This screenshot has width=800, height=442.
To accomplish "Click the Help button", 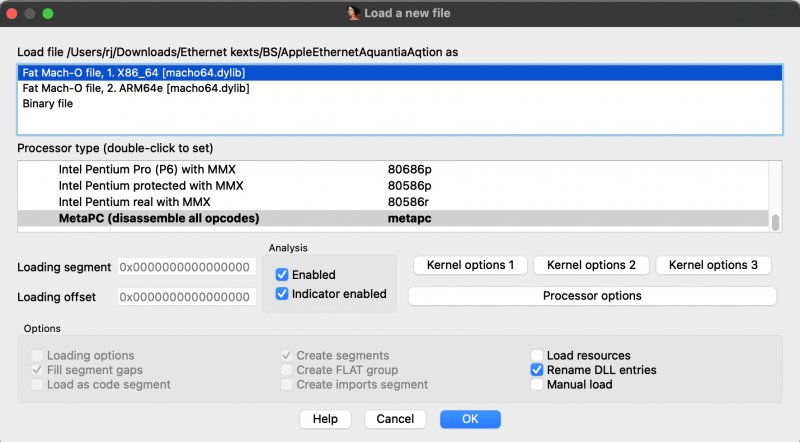I will coord(325,419).
